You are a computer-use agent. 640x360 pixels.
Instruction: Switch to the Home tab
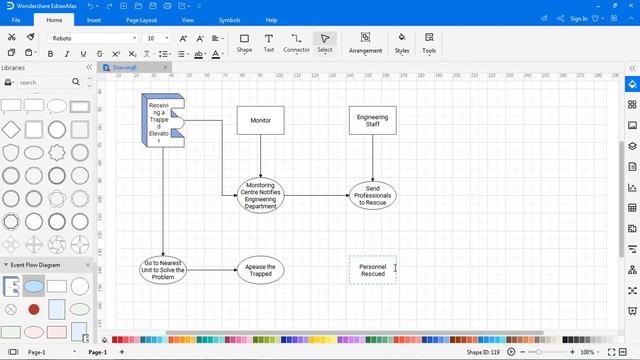coord(54,20)
